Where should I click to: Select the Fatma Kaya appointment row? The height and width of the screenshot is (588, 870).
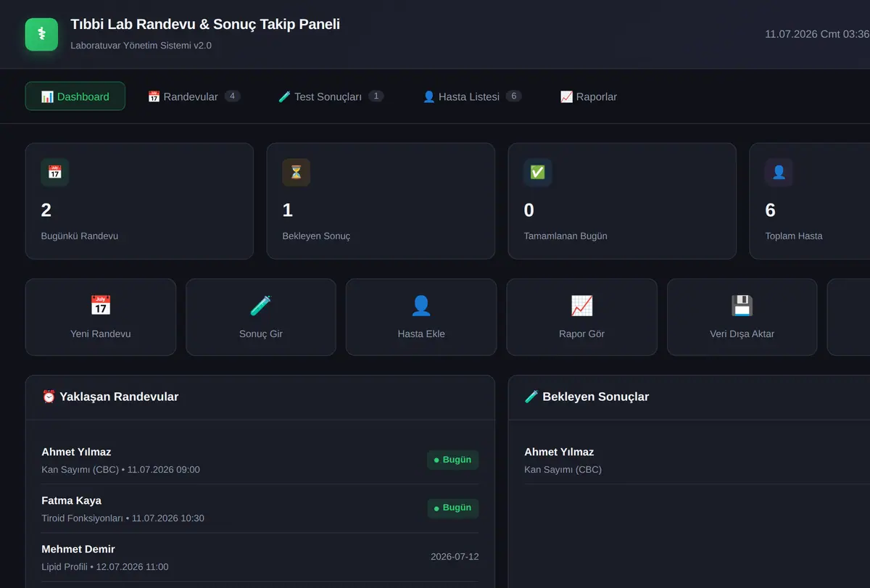tap(260, 508)
